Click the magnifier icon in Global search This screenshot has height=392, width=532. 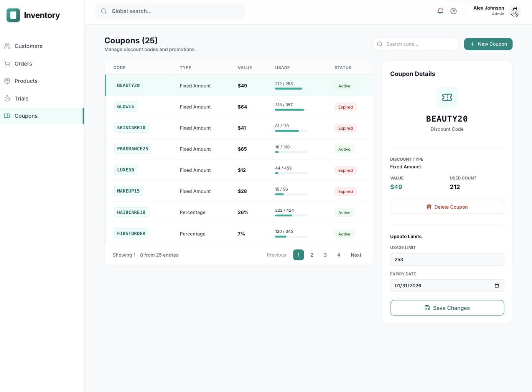[104, 11]
